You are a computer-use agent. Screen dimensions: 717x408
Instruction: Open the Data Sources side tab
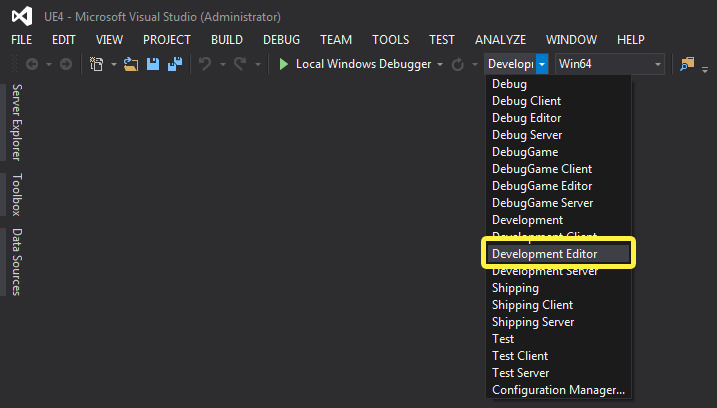(16, 262)
